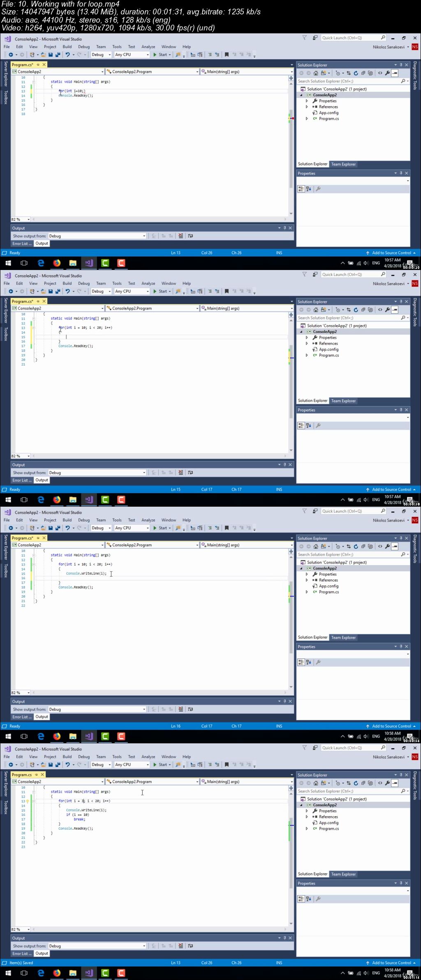Toggle pin on Program.cs* tab in first frame
Screen dimensions: 421x980
38,65
